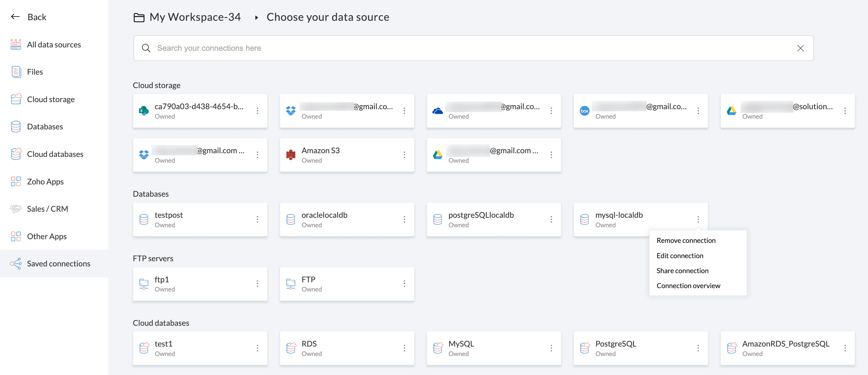Click My Workspace-34 folder icon
The image size is (868, 375).
139,17
